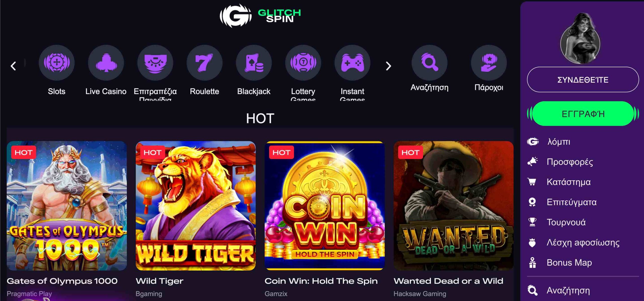Open the Slots category icon
This screenshot has height=301, width=644.
pyautogui.click(x=57, y=63)
